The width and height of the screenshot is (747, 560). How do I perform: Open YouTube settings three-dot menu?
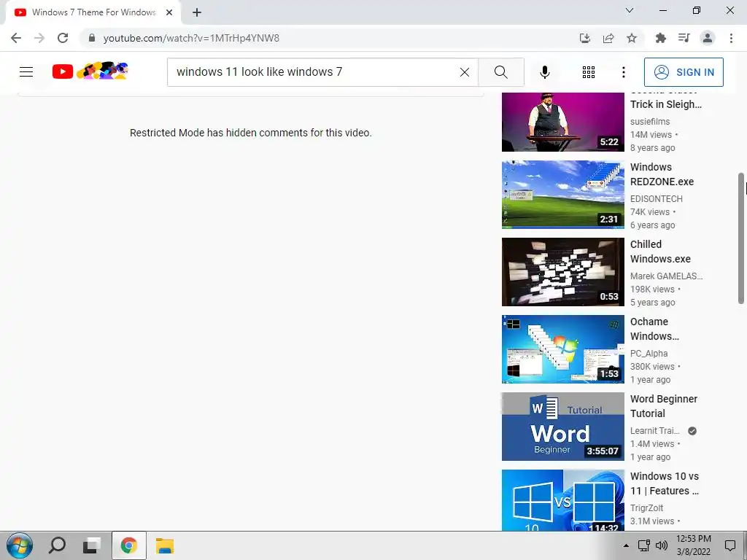[x=623, y=72]
